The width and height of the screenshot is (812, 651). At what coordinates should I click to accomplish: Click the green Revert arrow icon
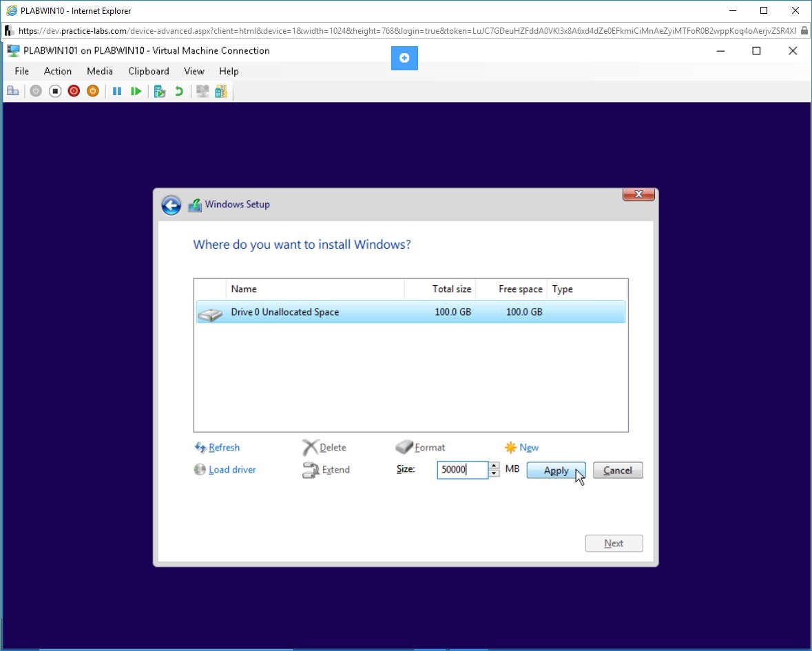tap(178, 92)
